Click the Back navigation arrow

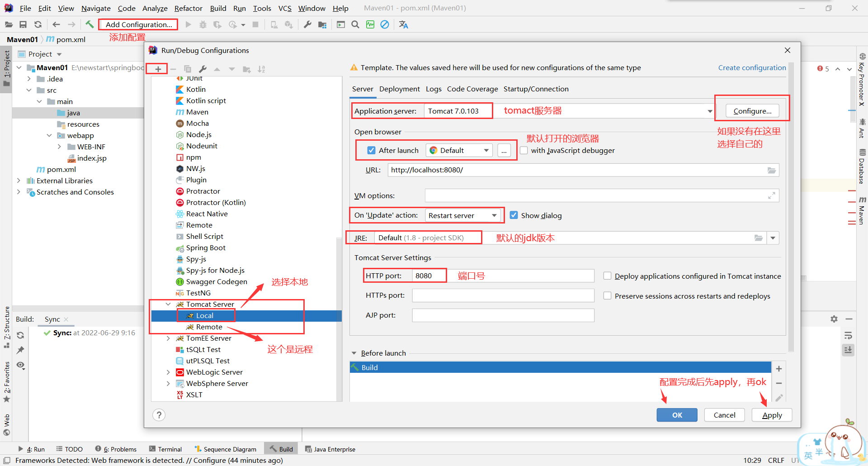pos(56,24)
